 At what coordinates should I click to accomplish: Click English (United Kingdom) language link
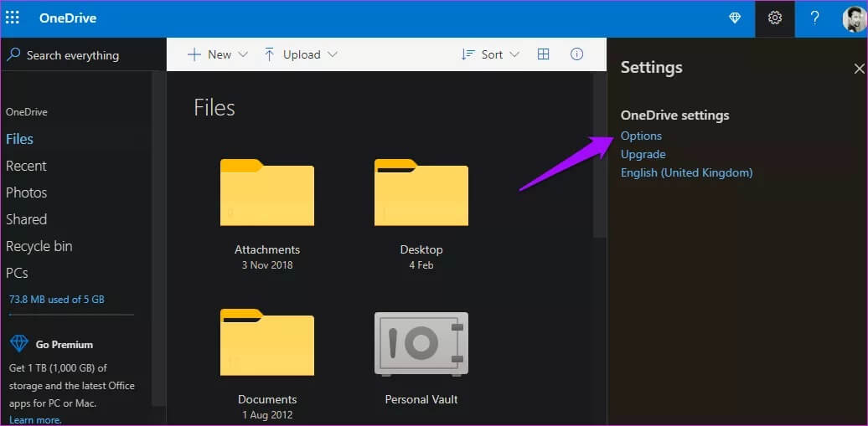[x=686, y=172]
